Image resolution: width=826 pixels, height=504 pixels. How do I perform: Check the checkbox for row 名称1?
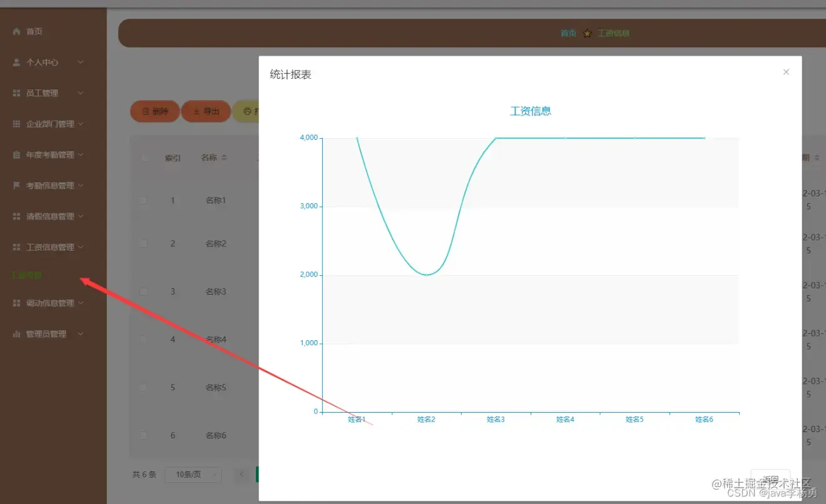[x=143, y=200]
